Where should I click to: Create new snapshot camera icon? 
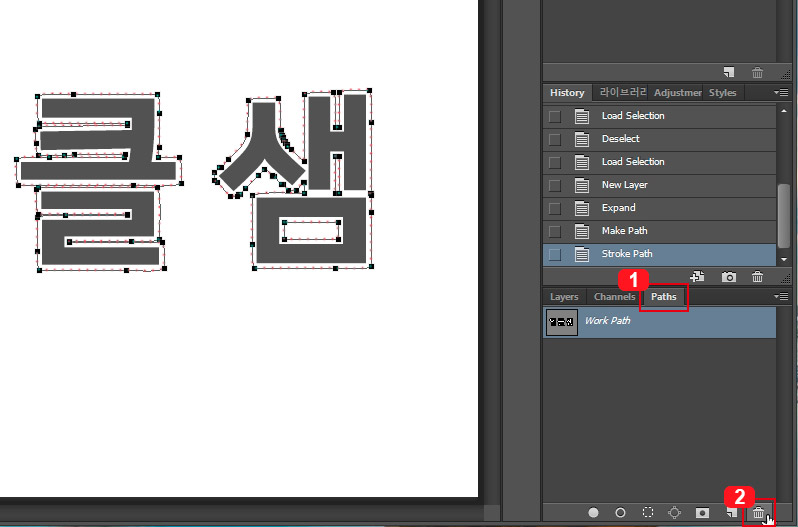point(729,277)
